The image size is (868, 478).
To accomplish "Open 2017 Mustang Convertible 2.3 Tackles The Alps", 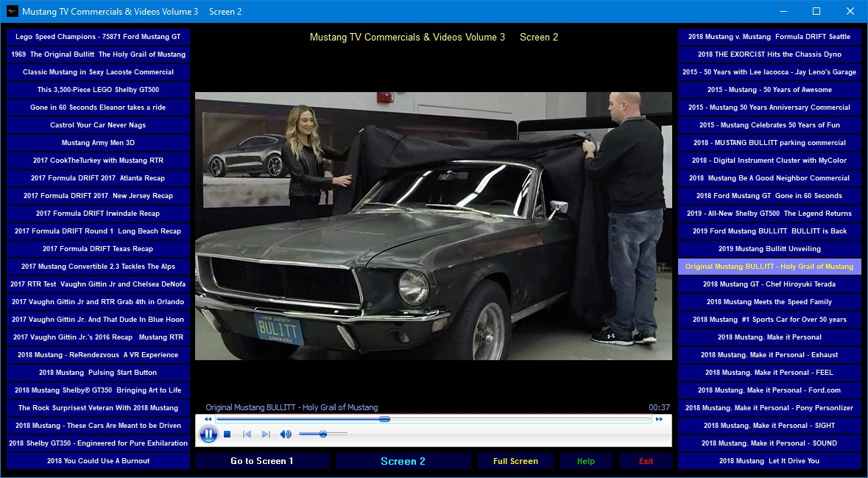I will coord(98,267).
